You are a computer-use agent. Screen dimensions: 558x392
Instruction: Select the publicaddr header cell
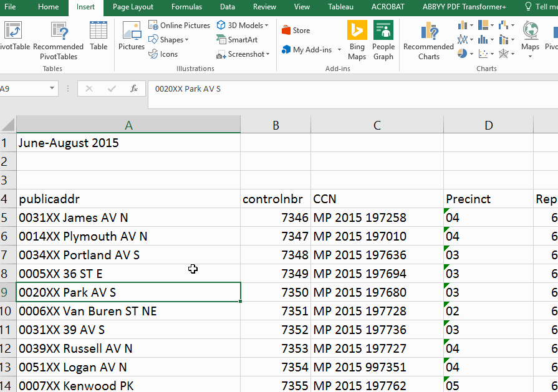coord(128,198)
